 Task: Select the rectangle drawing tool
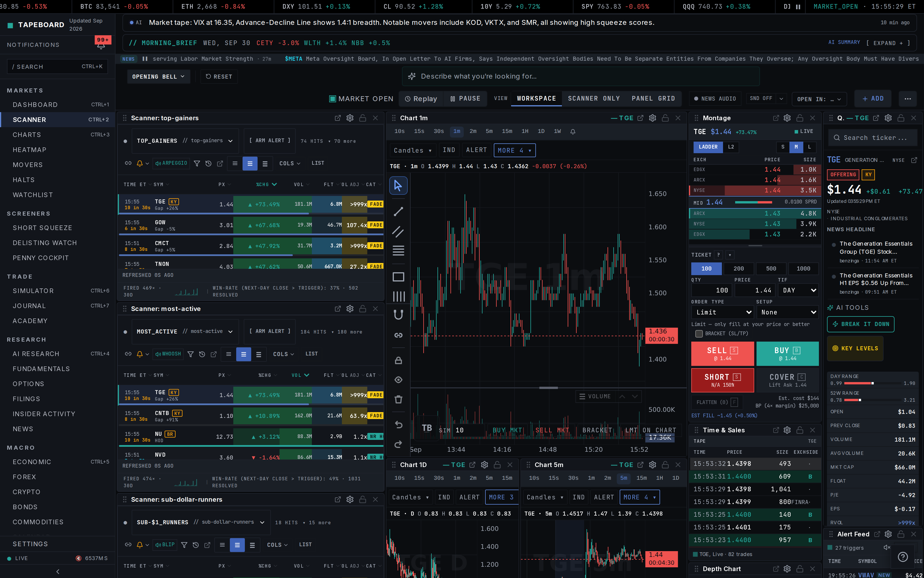398,277
